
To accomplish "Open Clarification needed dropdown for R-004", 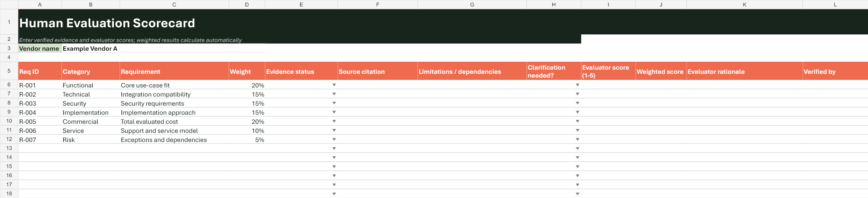I will click(577, 112).
